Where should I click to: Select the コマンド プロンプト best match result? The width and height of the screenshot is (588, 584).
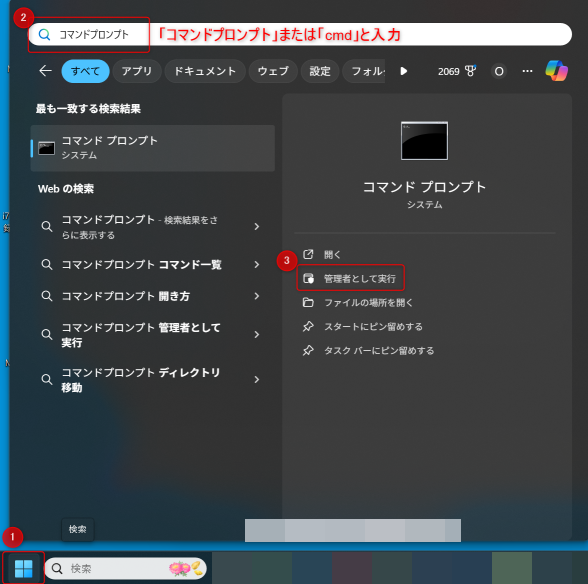(153, 148)
